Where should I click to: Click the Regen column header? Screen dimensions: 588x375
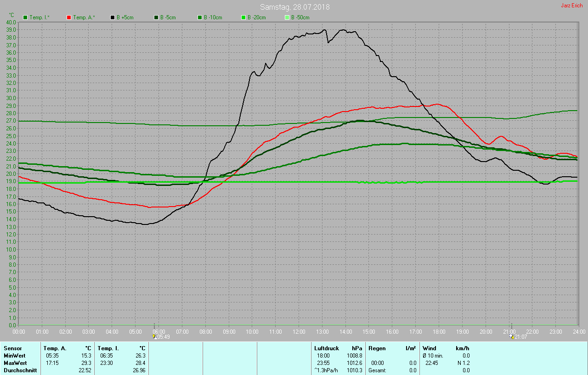click(x=377, y=348)
